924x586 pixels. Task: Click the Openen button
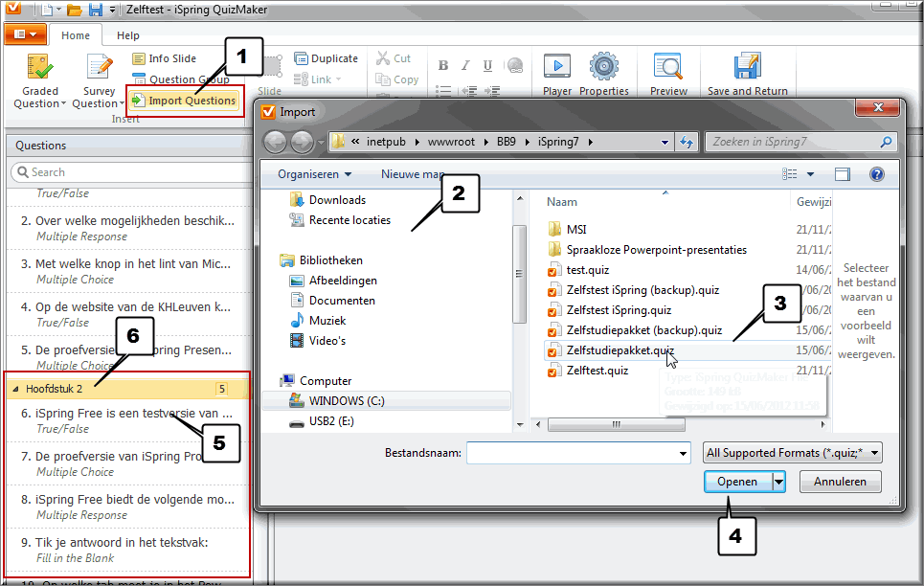pyautogui.click(x=738, y=482)
